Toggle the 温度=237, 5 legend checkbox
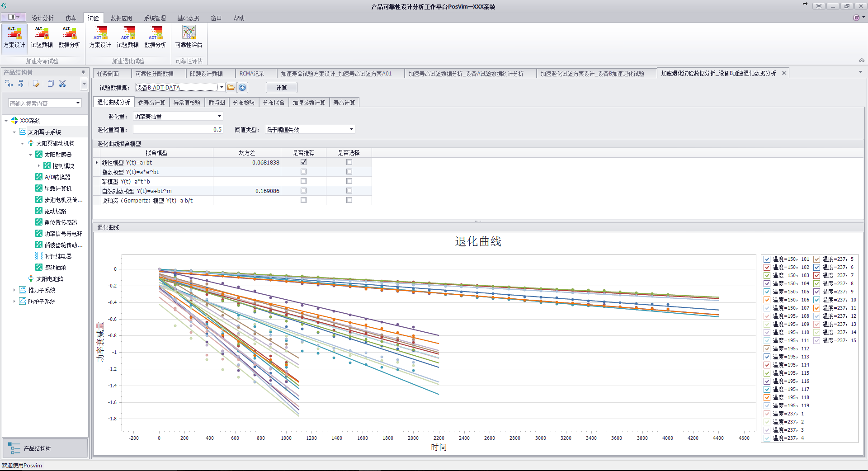Screen dimensions: 868x471 point(817,259)
